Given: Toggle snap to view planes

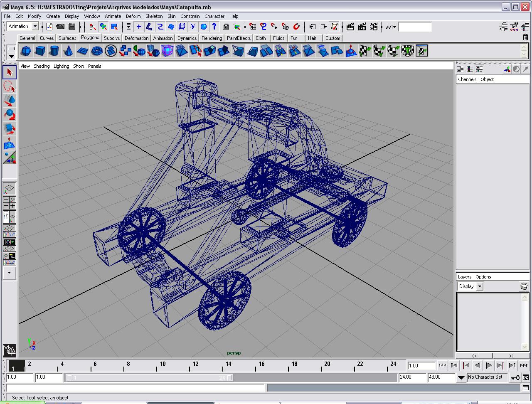Looking at the screenshot, I should 285,27.
